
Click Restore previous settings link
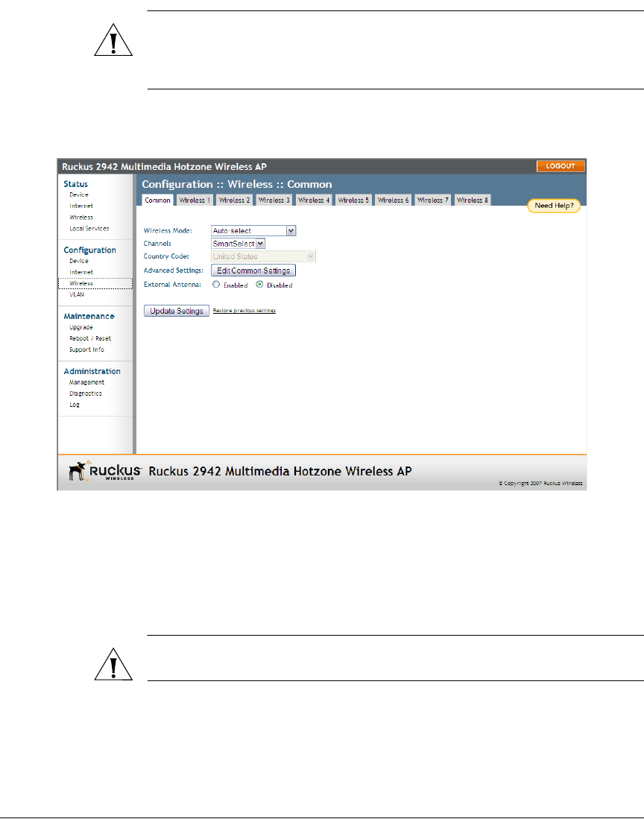244,311
